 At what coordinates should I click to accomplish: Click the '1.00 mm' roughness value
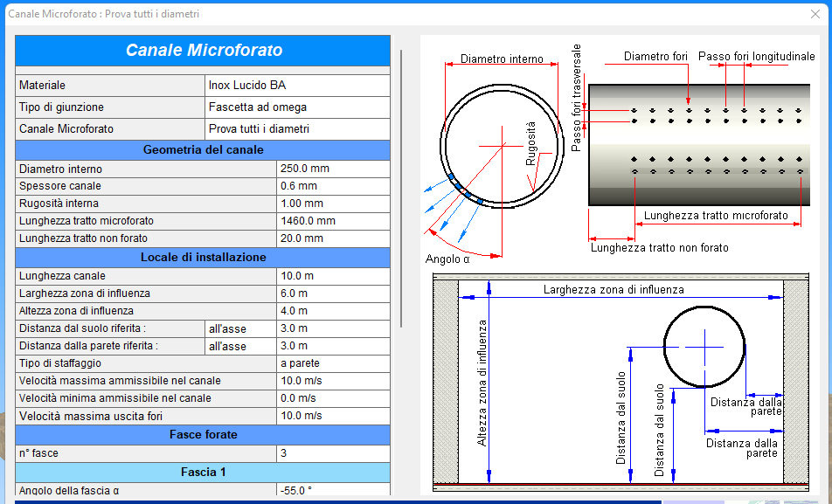(x=333, y=204)
